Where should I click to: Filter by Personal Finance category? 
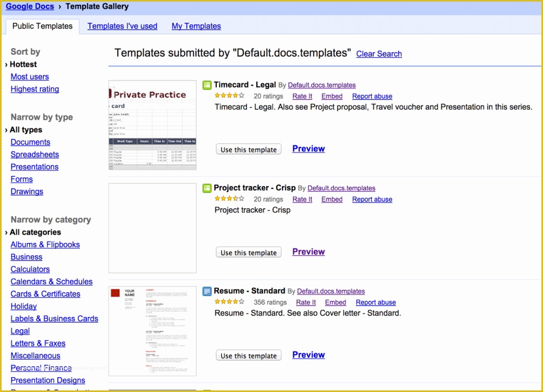[x=41, y=368]
